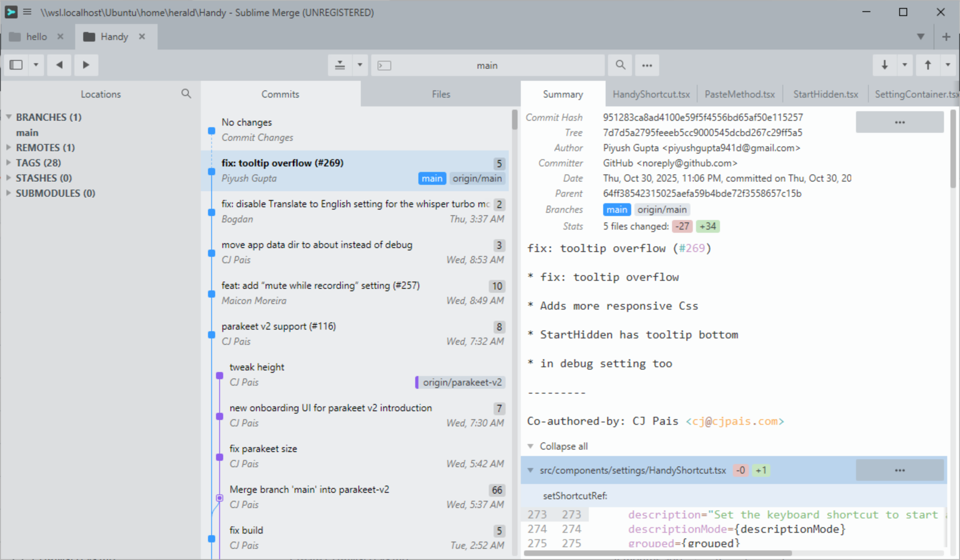This screenshot has height=560, width=960.
Task: Switch to the Files tab
Action: click(x=440, y=94)
